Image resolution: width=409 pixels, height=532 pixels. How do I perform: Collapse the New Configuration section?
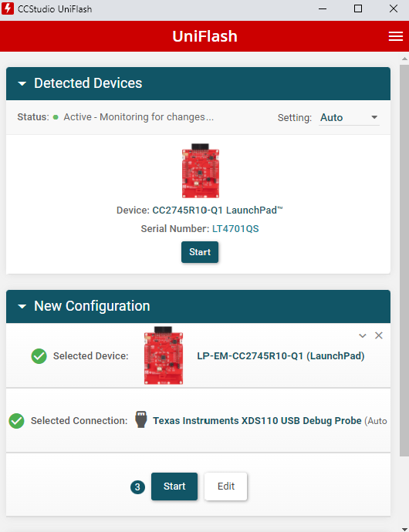click(22, 306)
